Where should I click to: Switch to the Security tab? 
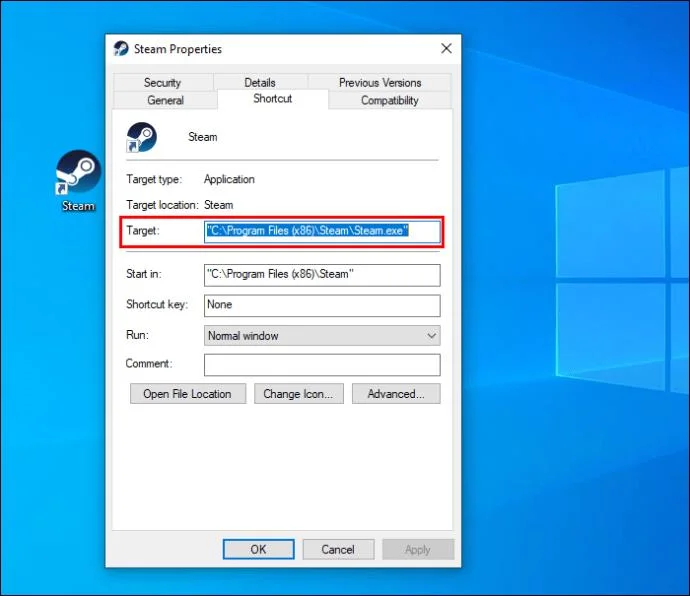click(x=162, y=82)
